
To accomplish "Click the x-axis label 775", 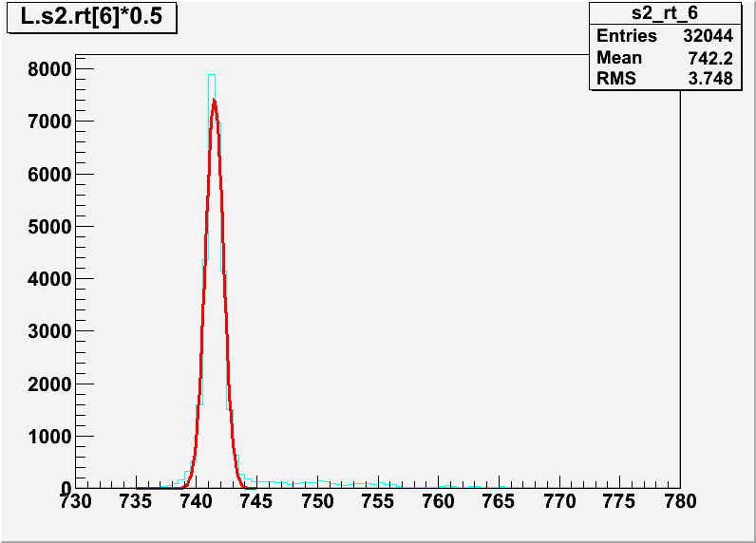I will point(619,501).
